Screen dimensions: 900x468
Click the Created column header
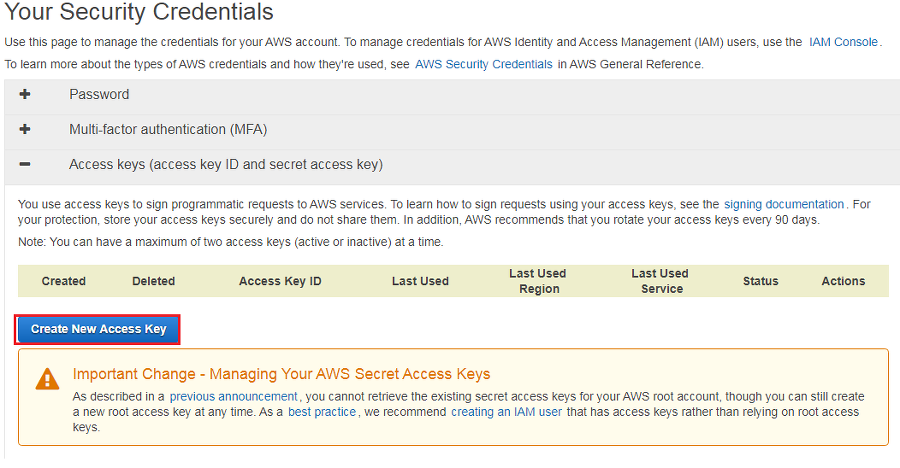pyautogui.click(x=64, y=281)
